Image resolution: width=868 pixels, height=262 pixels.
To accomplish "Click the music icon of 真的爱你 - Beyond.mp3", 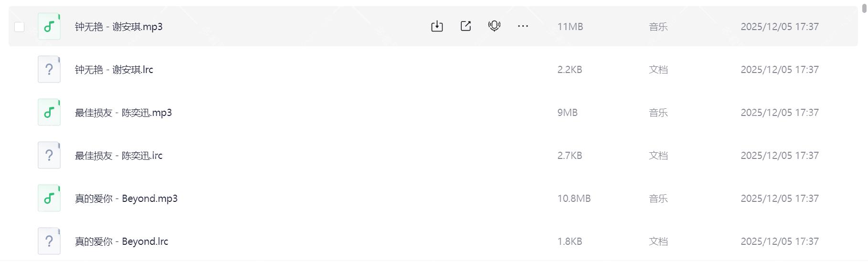I will [49, 198].
